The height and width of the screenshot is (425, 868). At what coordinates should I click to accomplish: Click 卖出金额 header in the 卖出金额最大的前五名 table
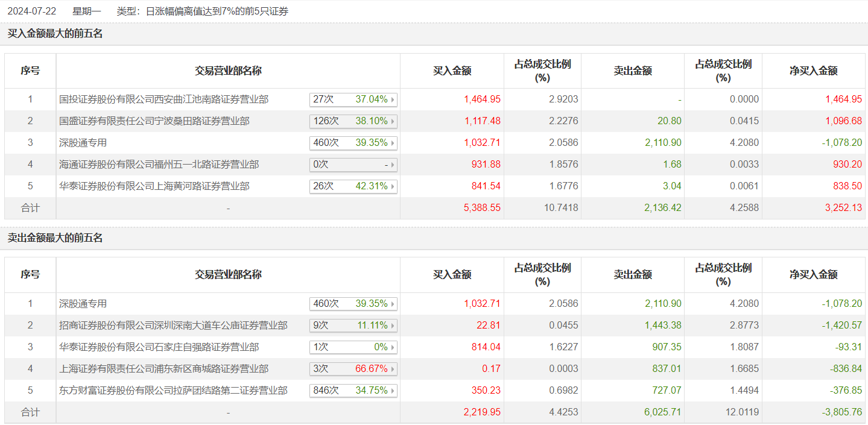coord(633,274)
